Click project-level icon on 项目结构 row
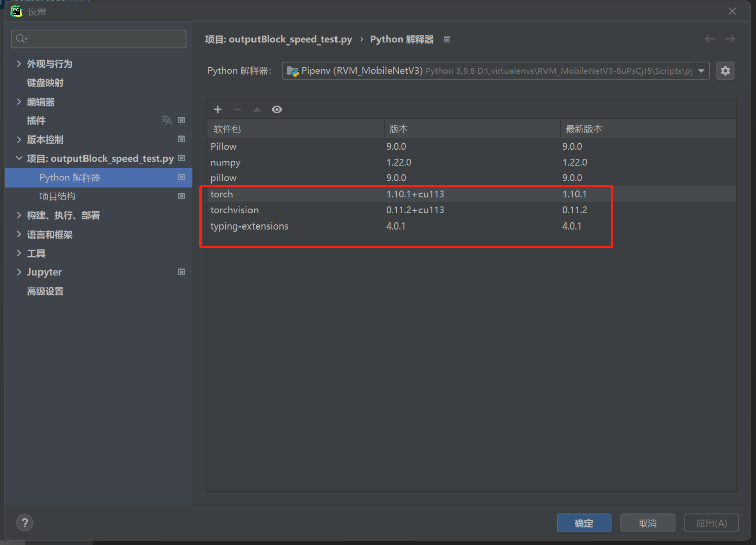The image size is (756, 545). (x=182, y=196)
